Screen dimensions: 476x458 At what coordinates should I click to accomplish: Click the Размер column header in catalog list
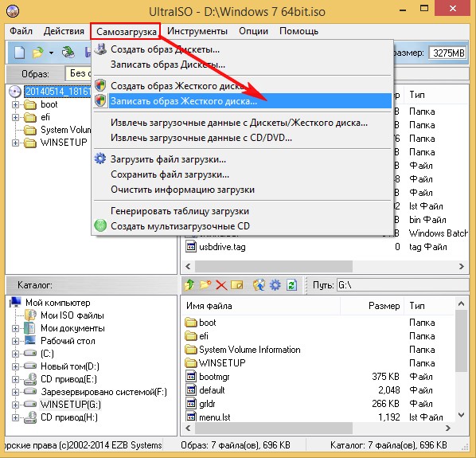(373, 306)
